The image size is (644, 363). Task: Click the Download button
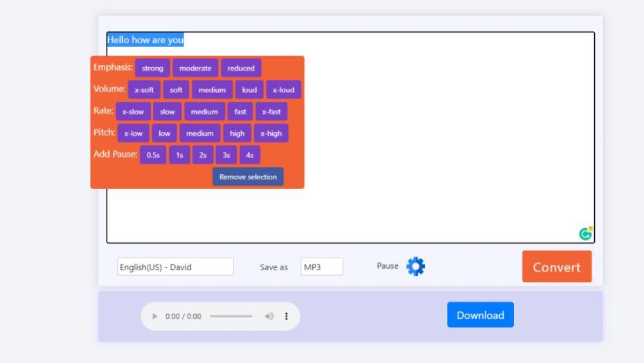click(x=480, y=315)
